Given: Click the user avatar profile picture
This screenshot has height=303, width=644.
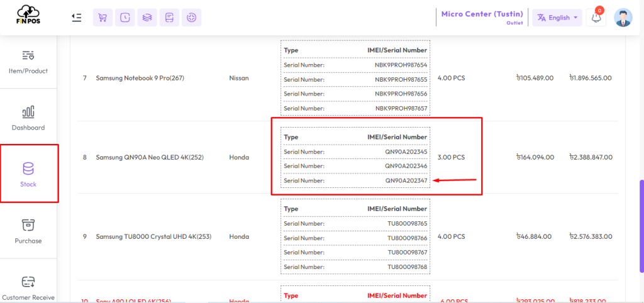Looking at the screenshot, I should 623,18.
